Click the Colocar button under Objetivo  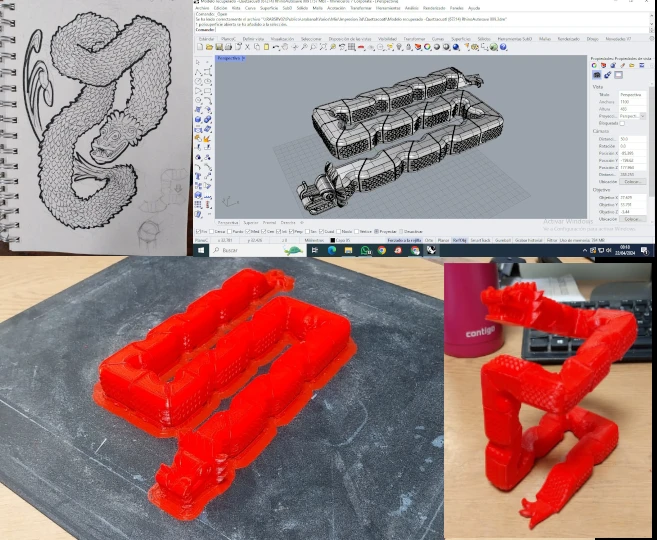tap(633, 219)
